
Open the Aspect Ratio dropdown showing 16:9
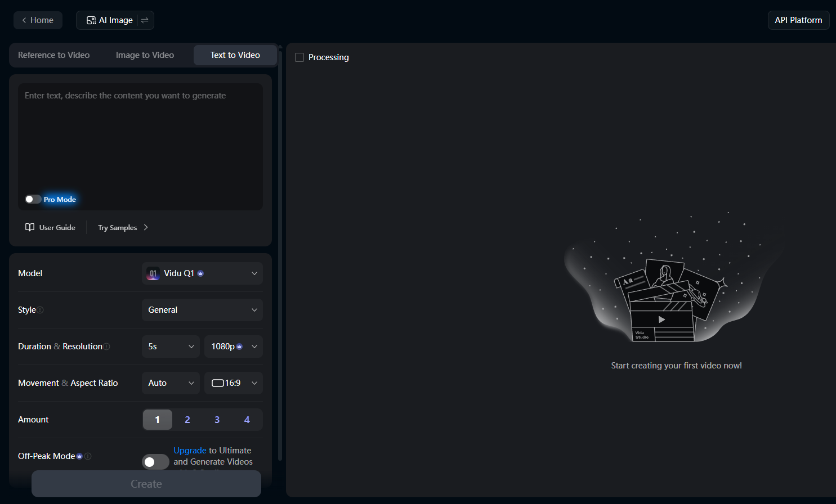234,383
